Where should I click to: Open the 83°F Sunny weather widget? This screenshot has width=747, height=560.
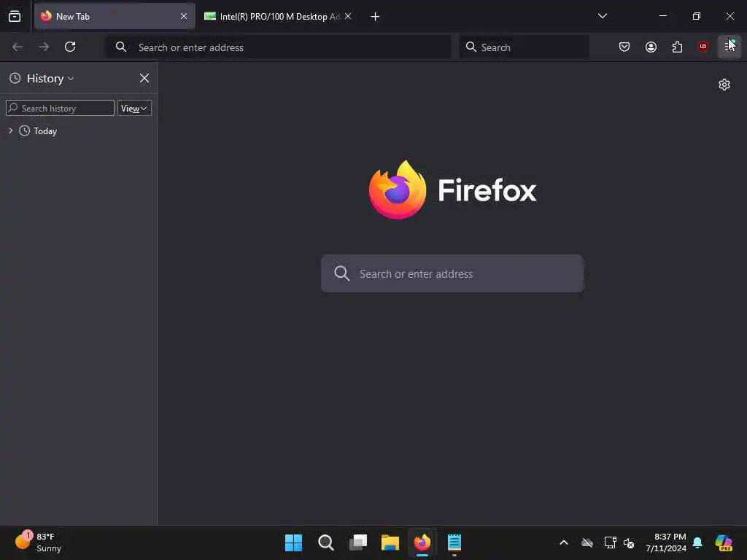38,542
